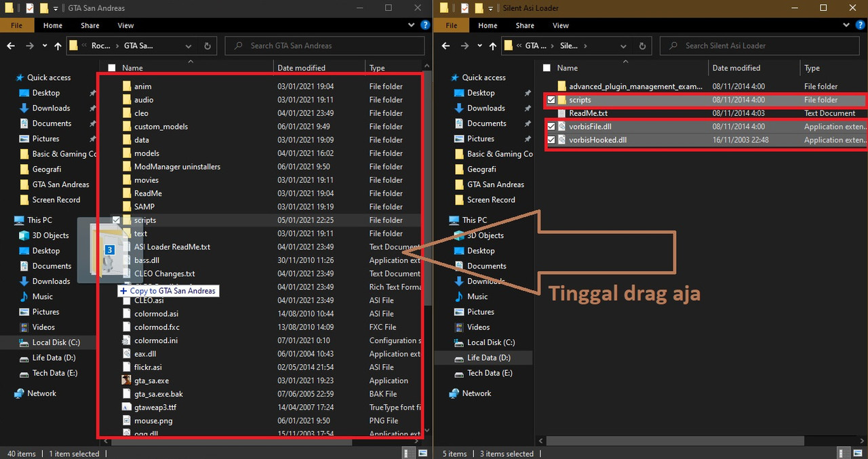Image resolution: width=868 pixels, height=459 pixels.
Task: Open Home tab in GTA San Andreas window
Action: pyautogui.click(x=53, y=26)
